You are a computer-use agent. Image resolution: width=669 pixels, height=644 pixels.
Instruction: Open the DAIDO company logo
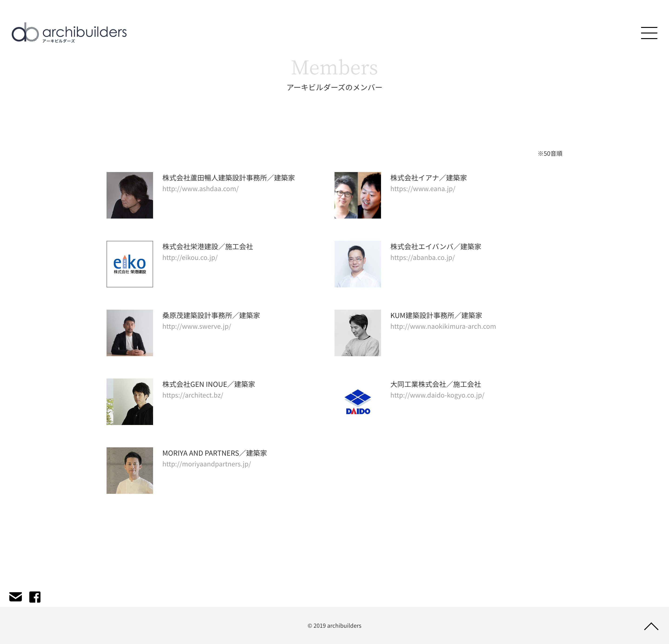click(x=358, y=402)
